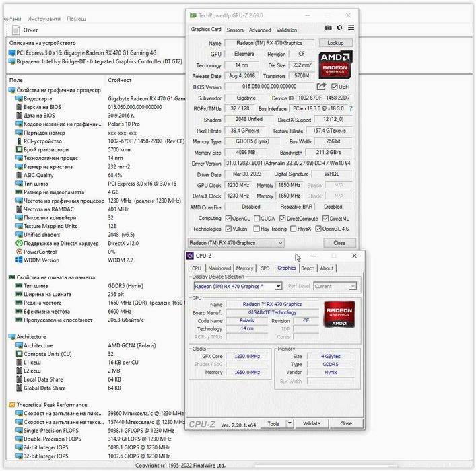Image resolution: width=476 pixels, height=471 pixels.
Task: Toggle the OpenCL checkbox
Action: pyautogui.click(x=228, y=219)
